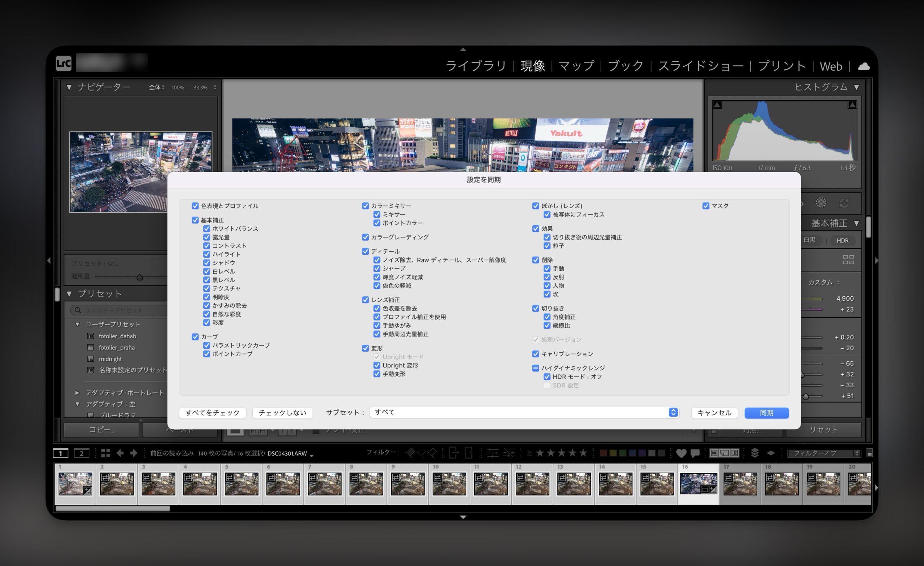Click the チェックしない button

[282, 413]
